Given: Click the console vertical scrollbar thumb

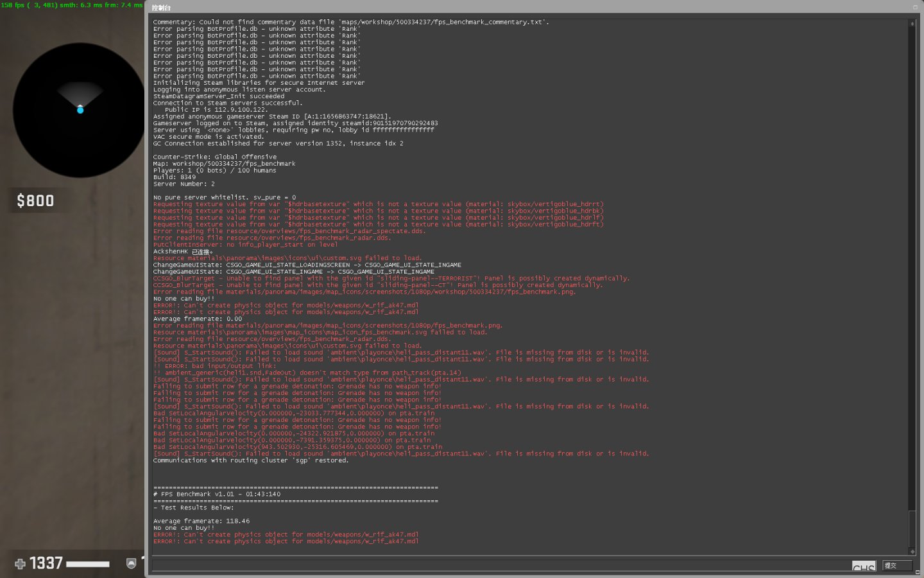Looking at the screenshot, I should click(x=912, y=529).
